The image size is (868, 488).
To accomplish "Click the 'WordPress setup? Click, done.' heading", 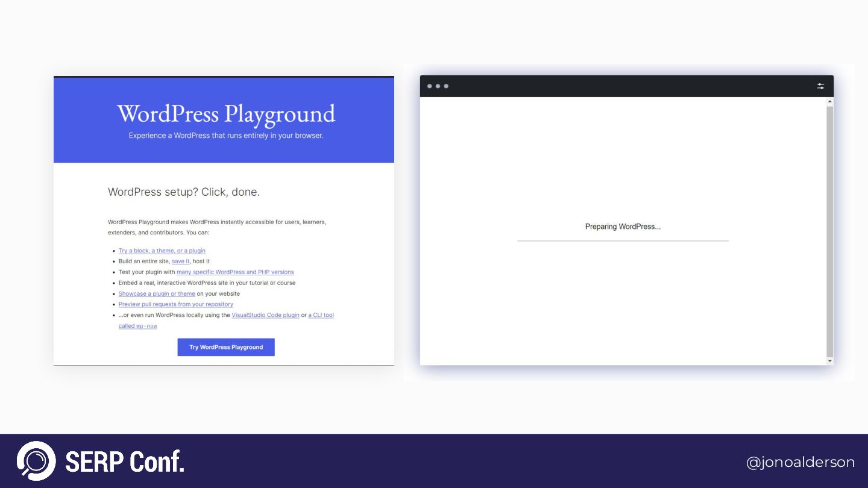I will [x=184, y=192].
